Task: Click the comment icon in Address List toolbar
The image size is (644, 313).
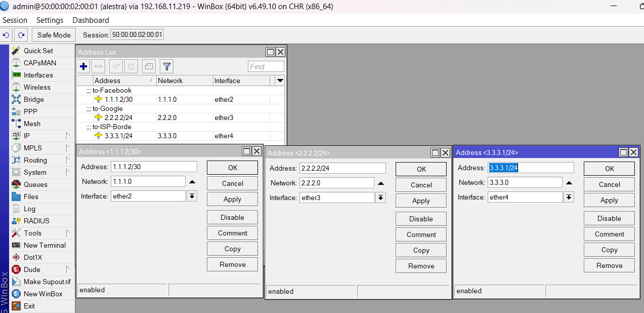Action: coord(148,66)
